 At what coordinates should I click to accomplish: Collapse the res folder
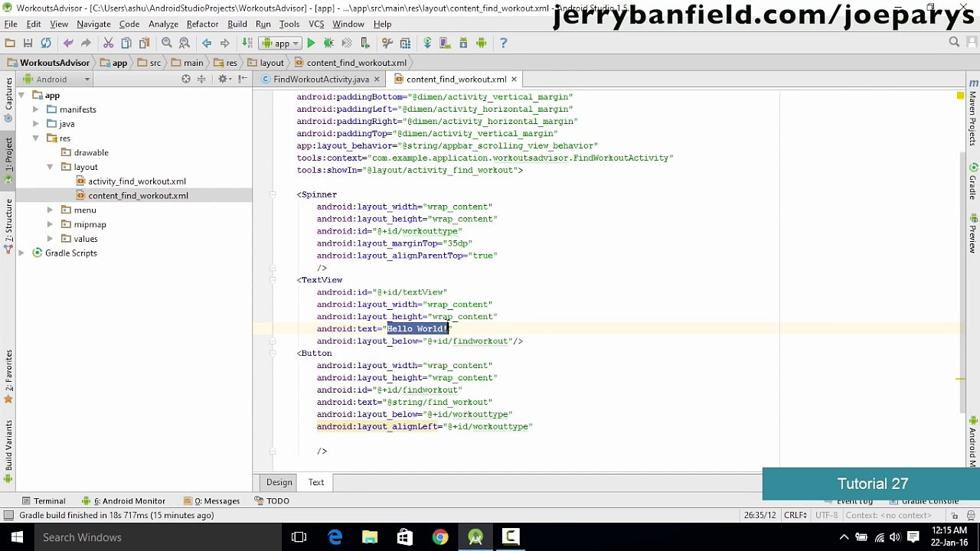[x=35, y=139]
